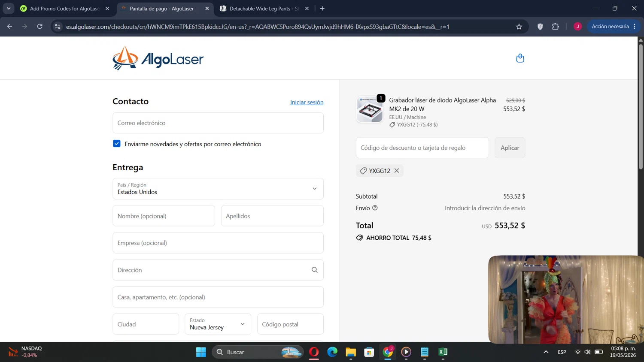Focus the Código de descuento field
The image size is (644, 362).
pos(422,148)
